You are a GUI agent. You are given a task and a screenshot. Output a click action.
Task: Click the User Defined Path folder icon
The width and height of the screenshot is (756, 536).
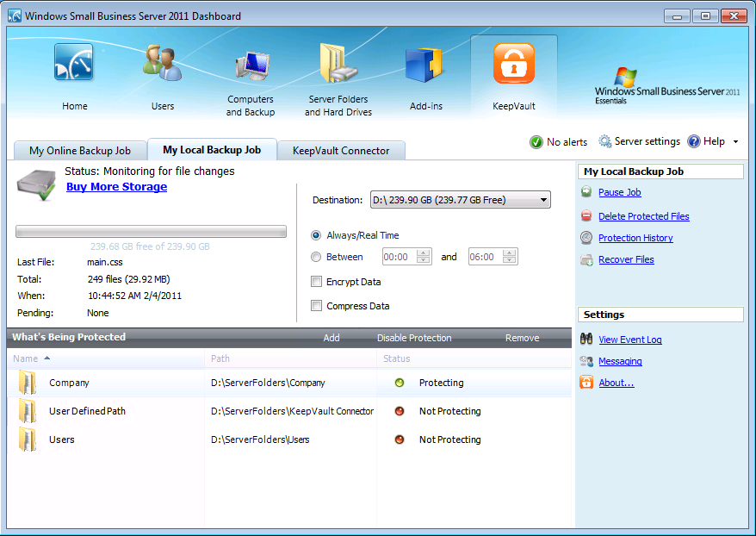(x=28, y=411)
